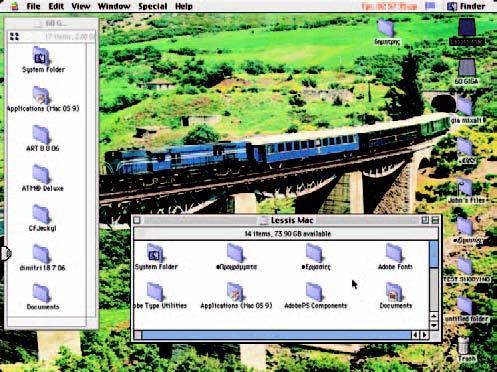
Task: Select System Folder in the Lessis Mac window
Action: [x=156, y=256]
